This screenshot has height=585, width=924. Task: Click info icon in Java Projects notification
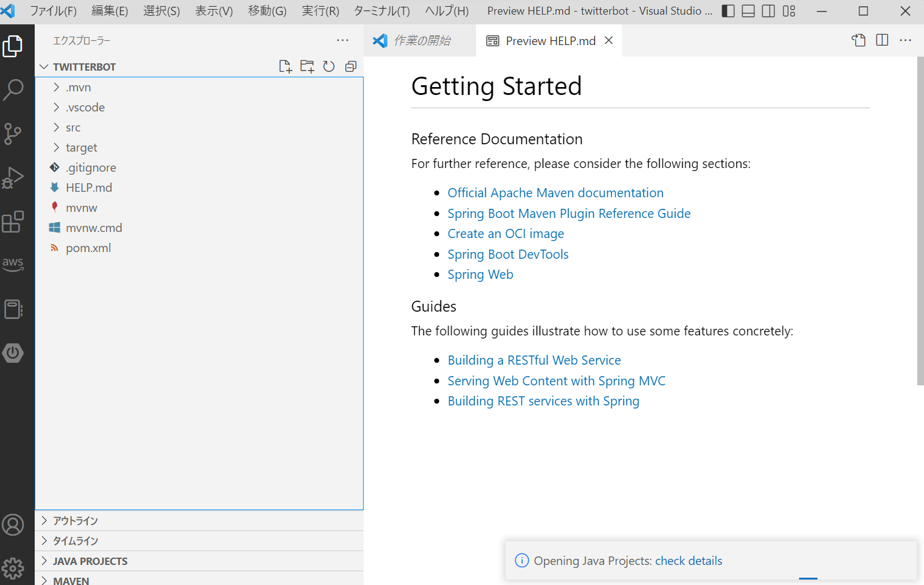coord(522,560)
